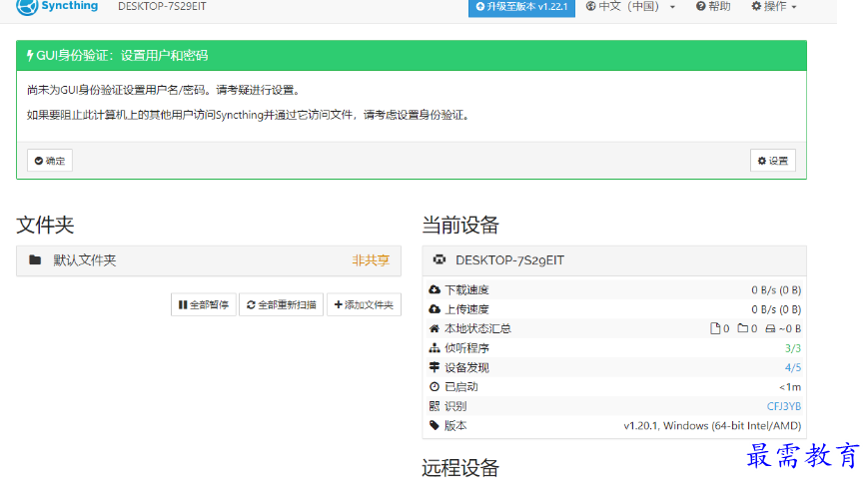
Task: Click the file count icon in 本地状态汇总
Action: coord(715,328)
